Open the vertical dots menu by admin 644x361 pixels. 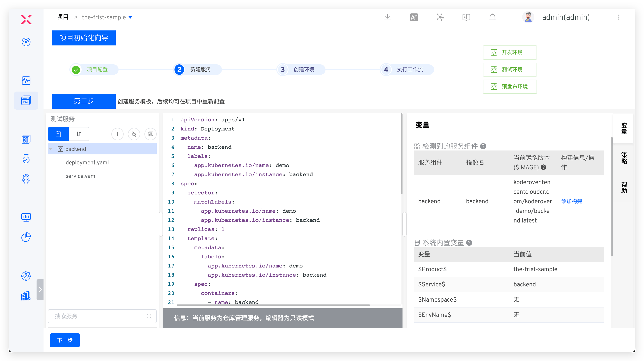tap(619, 17)
